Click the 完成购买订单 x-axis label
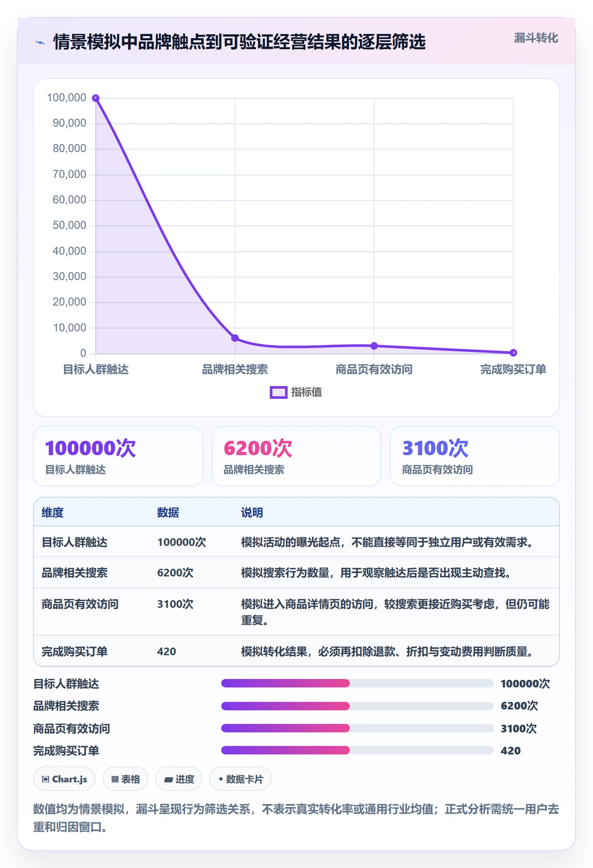The height and width of the screenshot is (868, 593). tap(513, 370)
